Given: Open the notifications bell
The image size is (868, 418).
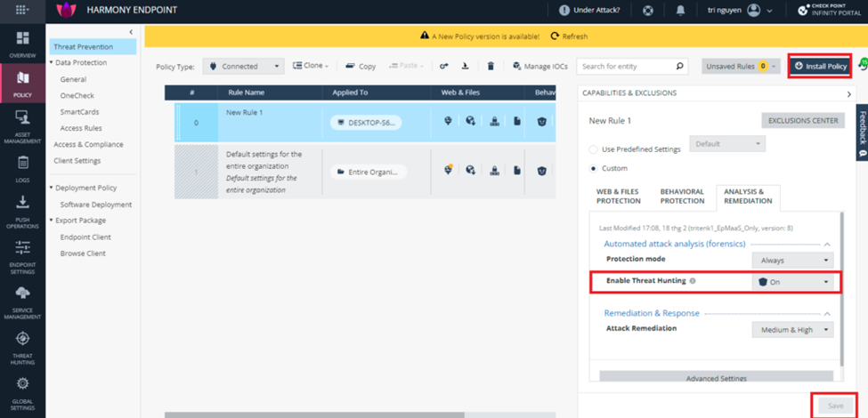Looking at the screenshot, I should [x=680, y=11].
